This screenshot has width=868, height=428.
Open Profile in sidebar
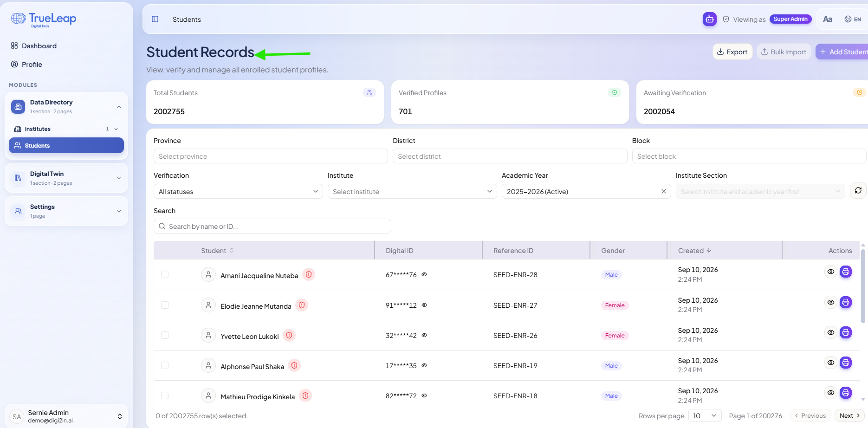coord(26,64)
